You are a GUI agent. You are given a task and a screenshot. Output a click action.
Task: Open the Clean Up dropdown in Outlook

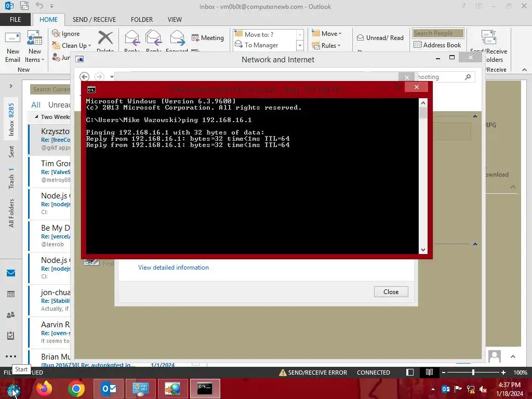click(71, 46)
